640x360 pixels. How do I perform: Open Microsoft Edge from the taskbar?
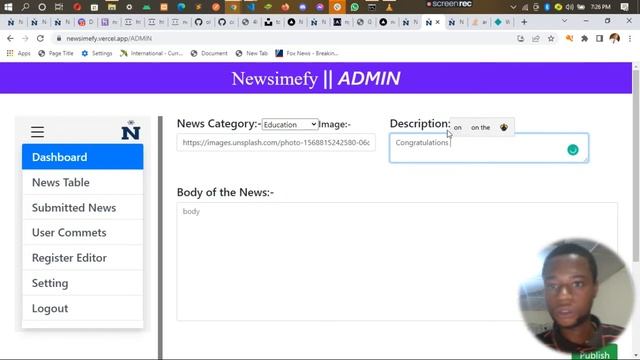coord(182,7)
